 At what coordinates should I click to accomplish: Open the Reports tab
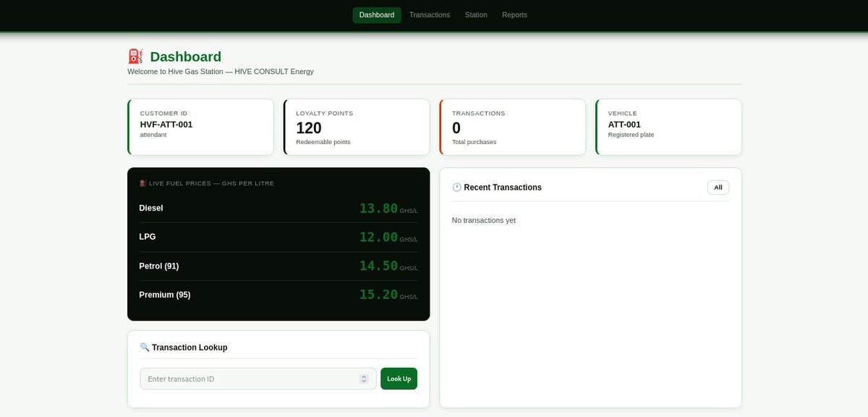tap(514, 15)
